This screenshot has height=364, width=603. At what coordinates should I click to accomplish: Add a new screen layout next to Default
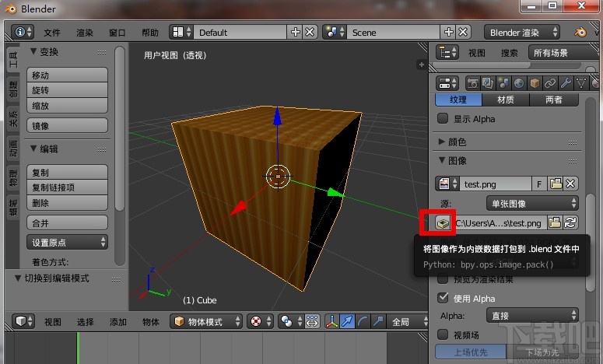(x=296, y=32)
